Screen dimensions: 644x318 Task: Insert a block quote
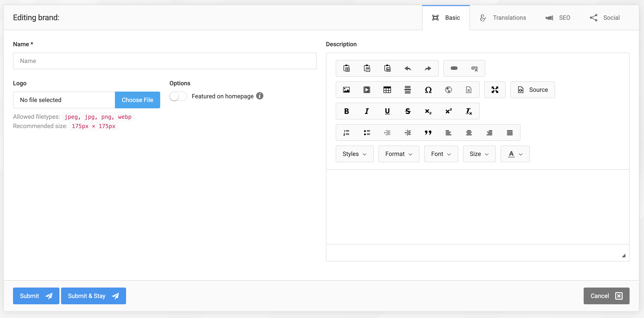428,132
